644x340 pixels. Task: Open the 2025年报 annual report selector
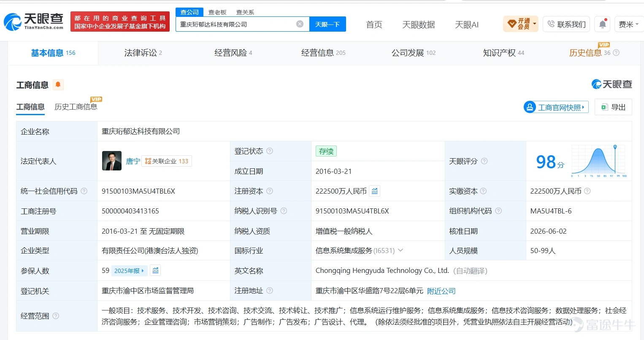pyautogui.click(x=129, y=271)
